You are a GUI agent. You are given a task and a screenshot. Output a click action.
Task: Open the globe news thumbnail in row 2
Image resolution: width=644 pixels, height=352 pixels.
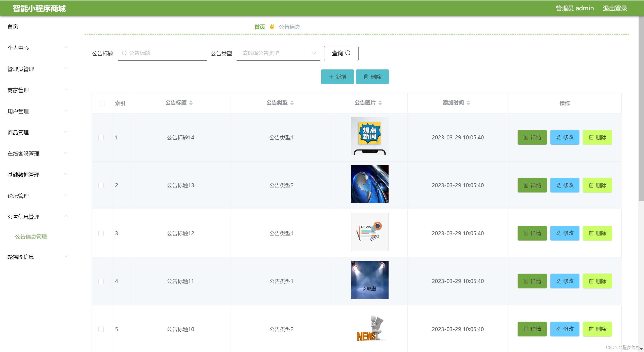[369, 184]
